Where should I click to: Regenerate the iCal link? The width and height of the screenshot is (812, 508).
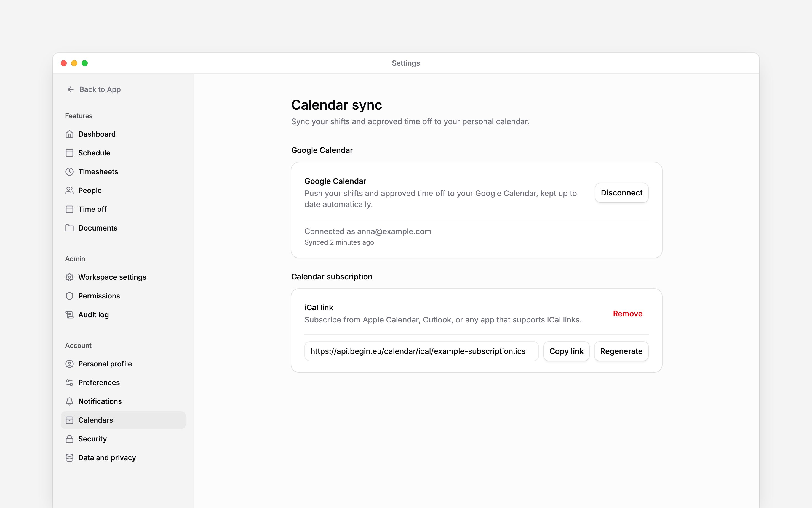(x=621, y=351)
